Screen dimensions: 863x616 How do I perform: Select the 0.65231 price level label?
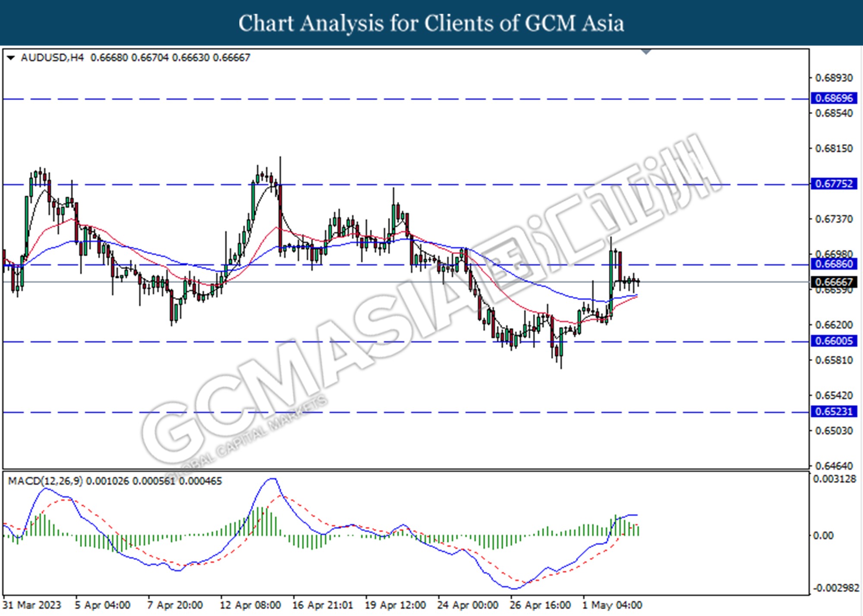(834, 412)
